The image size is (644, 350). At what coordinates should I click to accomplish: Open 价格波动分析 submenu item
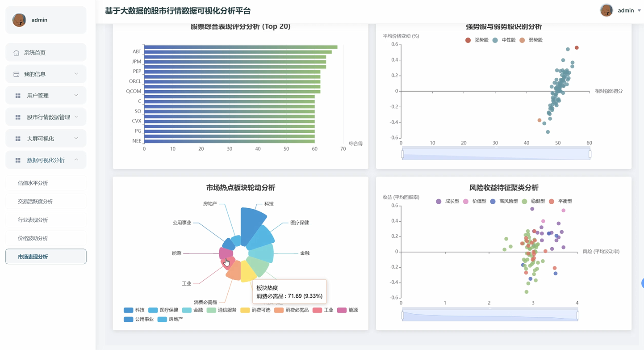pos(46,238)
